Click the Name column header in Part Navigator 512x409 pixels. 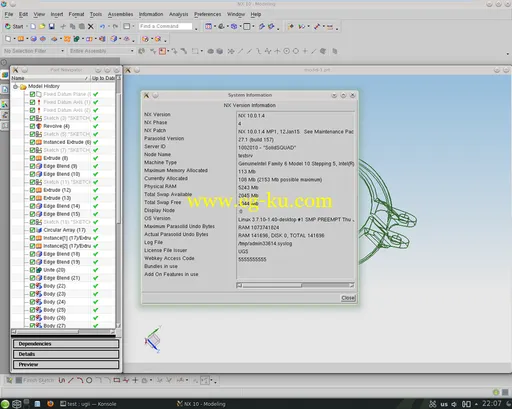(x=50, y=78)
